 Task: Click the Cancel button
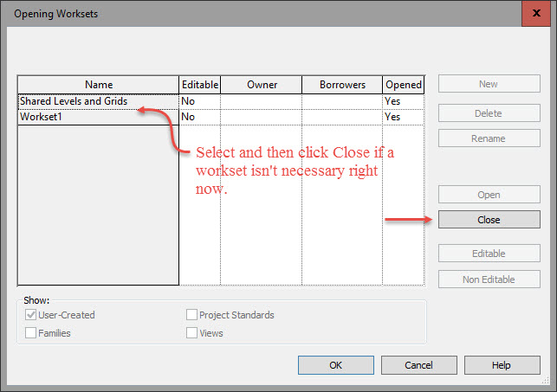click(x=418, y=365)
